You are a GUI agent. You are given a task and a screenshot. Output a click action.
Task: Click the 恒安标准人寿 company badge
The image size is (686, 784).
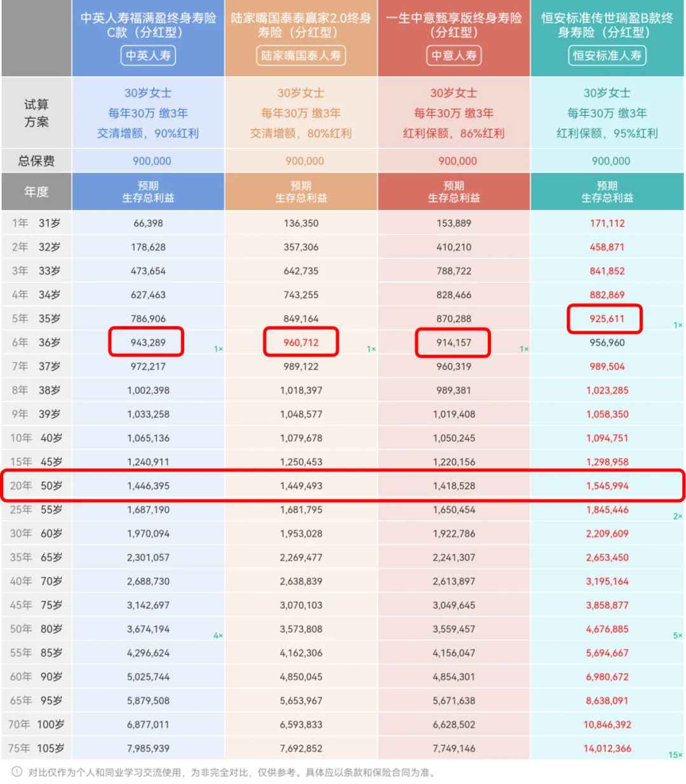pos(607,56)
